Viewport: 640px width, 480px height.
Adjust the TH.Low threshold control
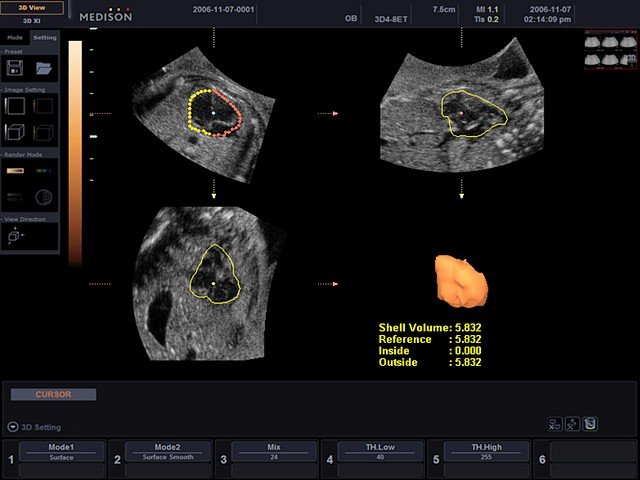380,453
